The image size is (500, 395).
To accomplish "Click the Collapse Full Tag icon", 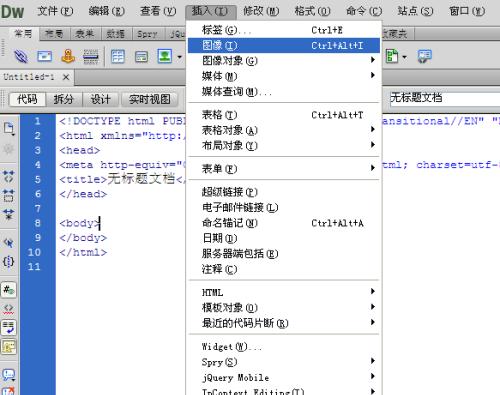I will coord(9,176).
